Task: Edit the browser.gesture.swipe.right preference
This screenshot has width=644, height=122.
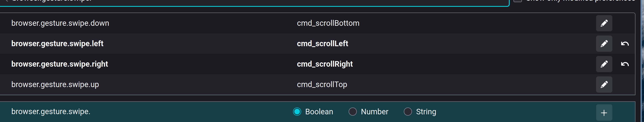Action: click(604, 64)
